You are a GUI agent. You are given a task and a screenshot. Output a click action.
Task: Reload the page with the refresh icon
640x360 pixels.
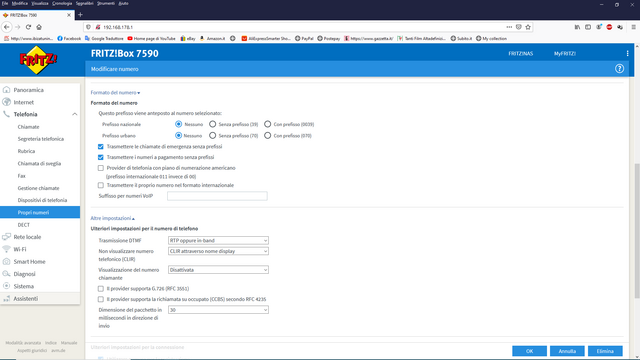28,27
